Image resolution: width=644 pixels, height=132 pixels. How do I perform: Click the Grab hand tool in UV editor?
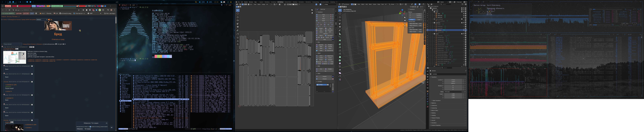238,38
